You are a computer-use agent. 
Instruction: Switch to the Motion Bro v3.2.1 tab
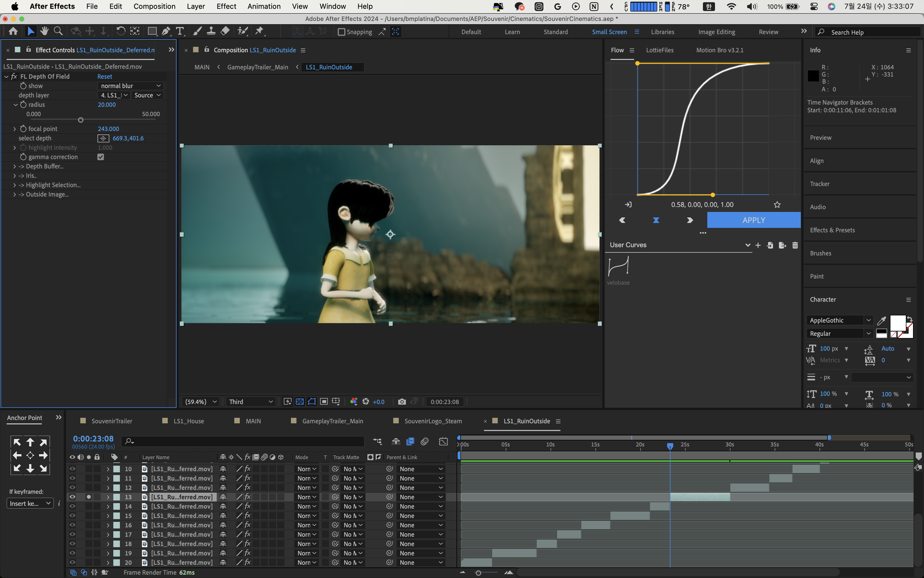719,50
